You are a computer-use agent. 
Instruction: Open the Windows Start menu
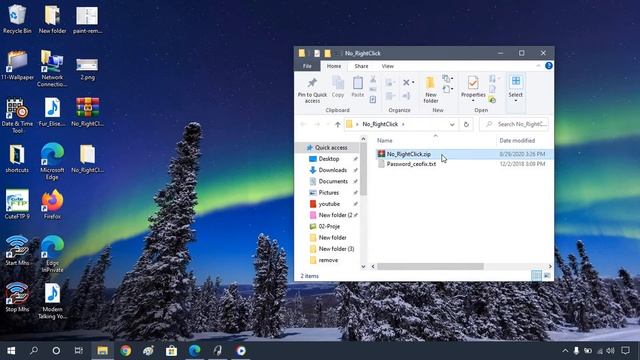point(11,351)
